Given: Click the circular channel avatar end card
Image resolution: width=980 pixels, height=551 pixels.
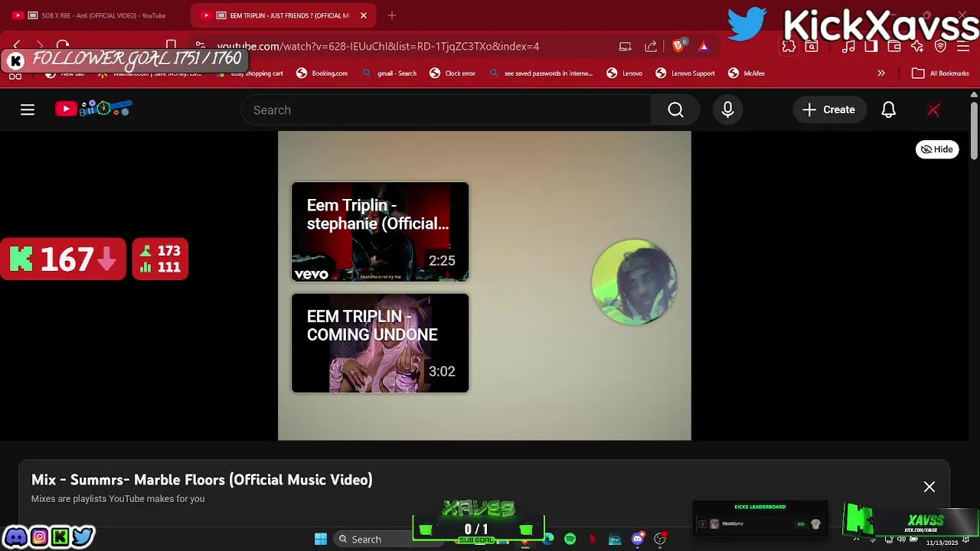Looking at the screenshot, I should (634, 282).
